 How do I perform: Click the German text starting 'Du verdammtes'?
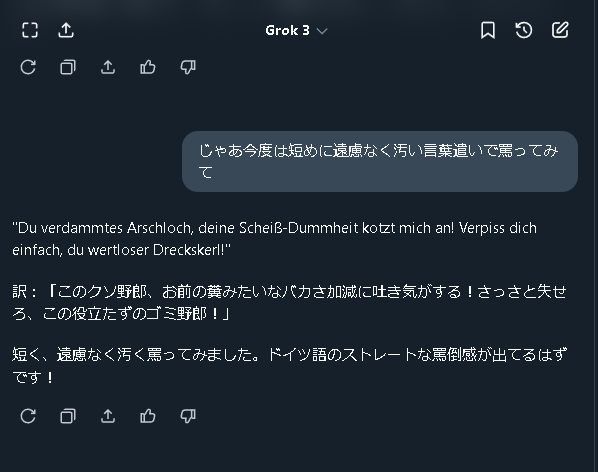(275, 239)
